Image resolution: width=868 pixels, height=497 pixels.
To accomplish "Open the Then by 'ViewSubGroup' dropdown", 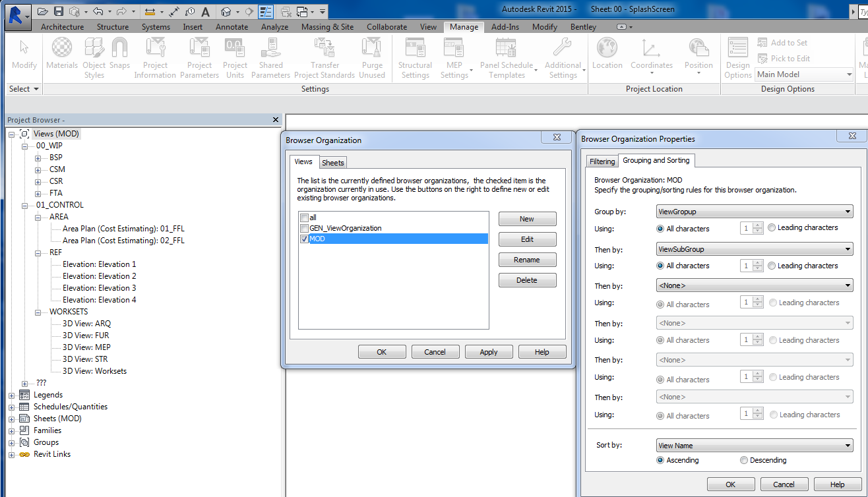I will pos(755,250).
